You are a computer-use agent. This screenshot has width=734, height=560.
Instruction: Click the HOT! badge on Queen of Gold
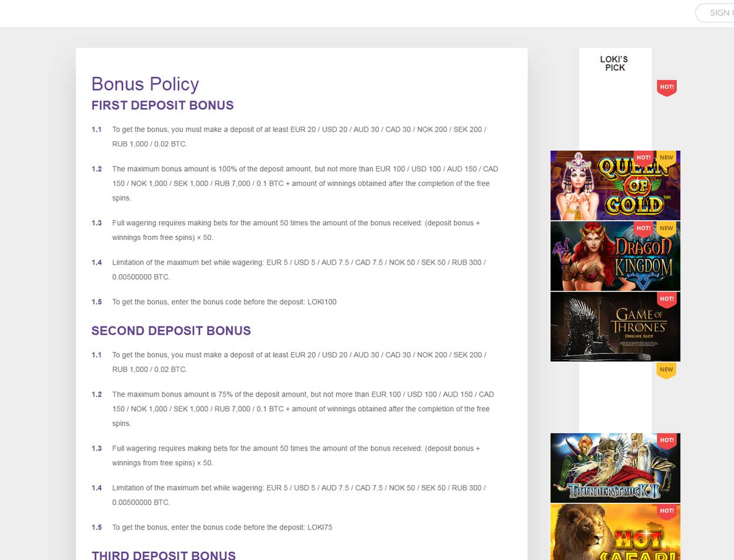point(643,158)
